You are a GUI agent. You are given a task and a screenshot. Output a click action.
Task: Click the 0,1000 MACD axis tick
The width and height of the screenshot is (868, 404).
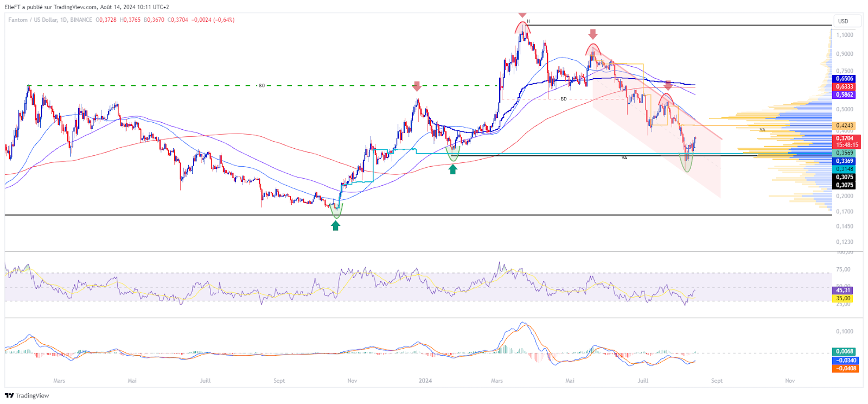844,331
